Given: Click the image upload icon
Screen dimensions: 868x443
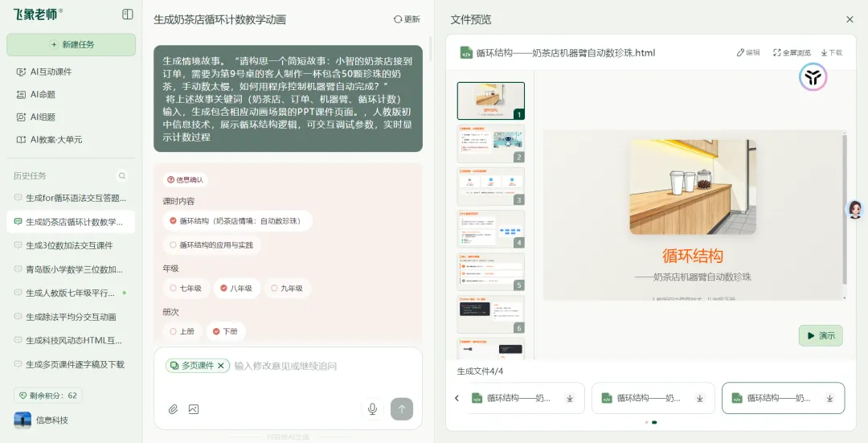Looking at the screenshot, I should (x=193, y=409).
